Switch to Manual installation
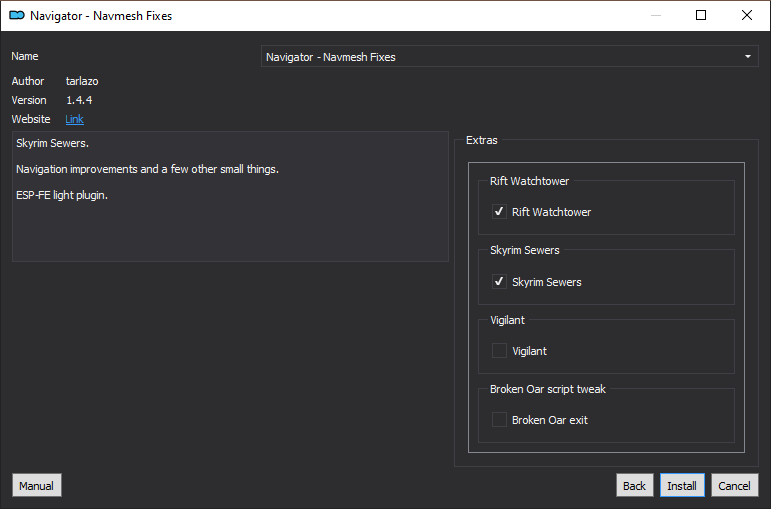Viewport: 771px width, 509px height. coord(36,485)
